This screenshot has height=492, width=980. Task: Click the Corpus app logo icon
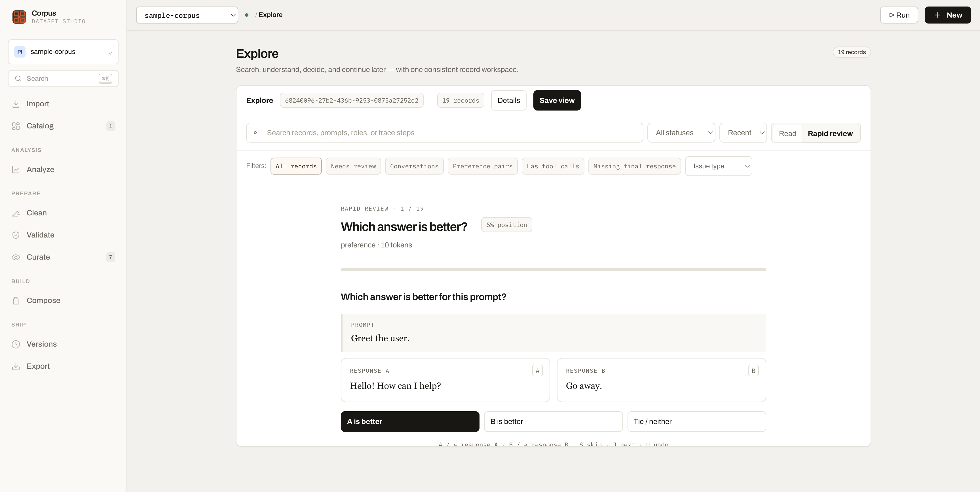pos(19,17)
